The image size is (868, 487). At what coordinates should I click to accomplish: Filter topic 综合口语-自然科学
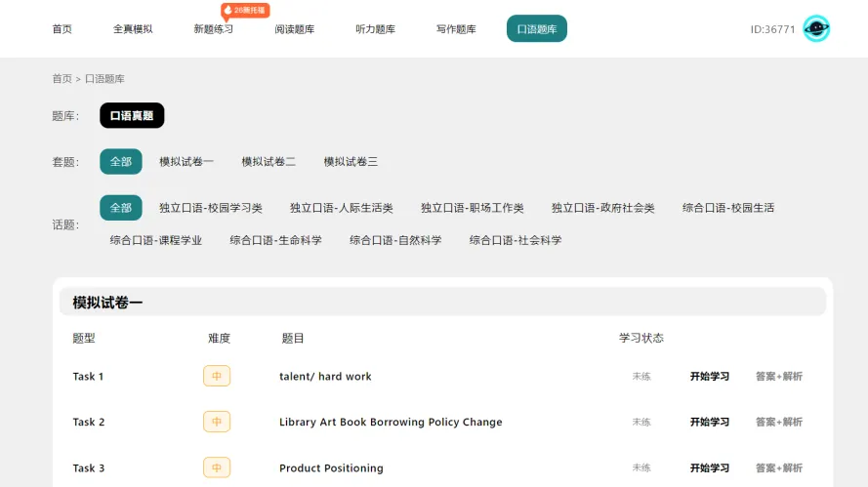[x=395, y=240]
